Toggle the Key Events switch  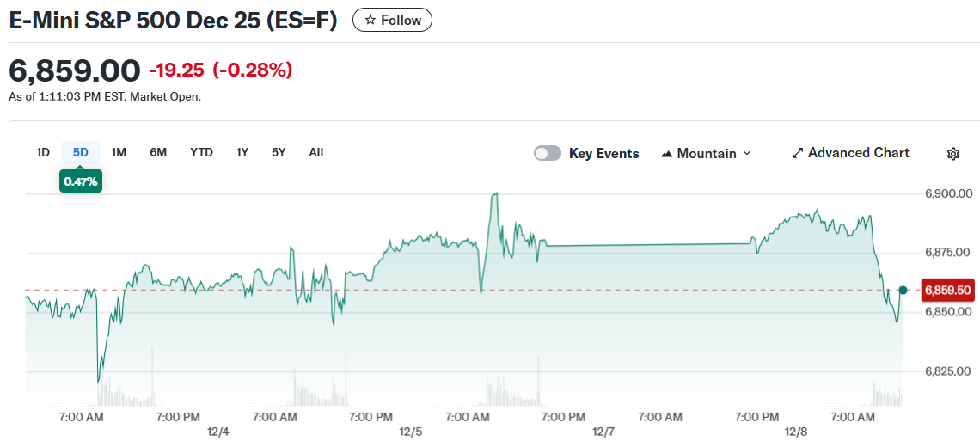(x=548, y=154)
